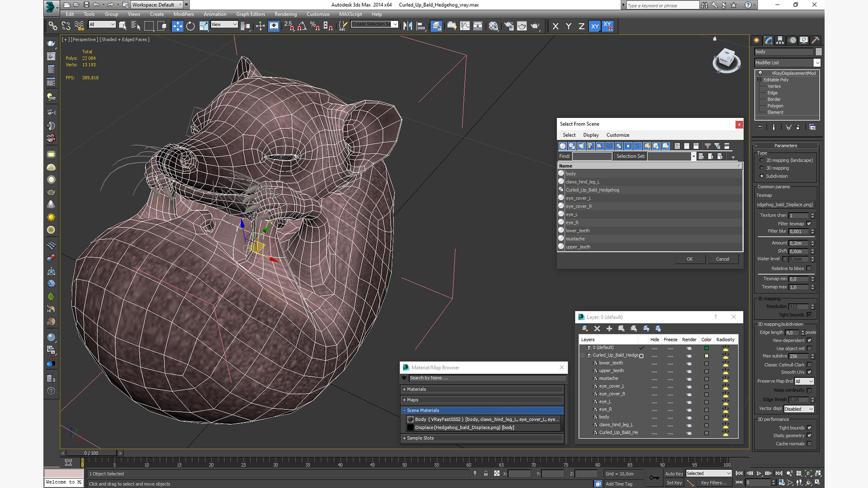Click the time slider 0 / 100 handle
Viewport: 868px width, 488px height.
point(91,453)
